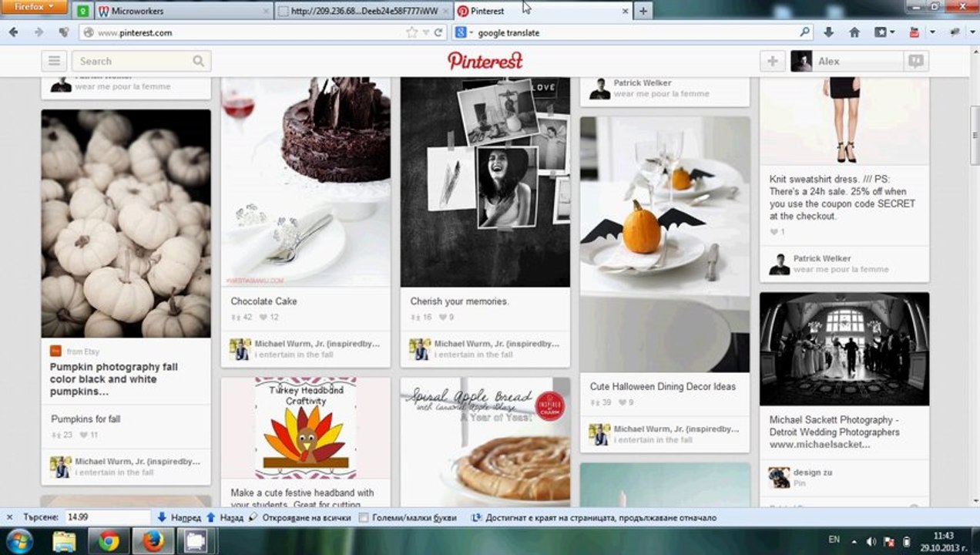This screenshot has height=555, width=980.
Task: Show hidden system tray icons arrow
Action: coord(854,541)
